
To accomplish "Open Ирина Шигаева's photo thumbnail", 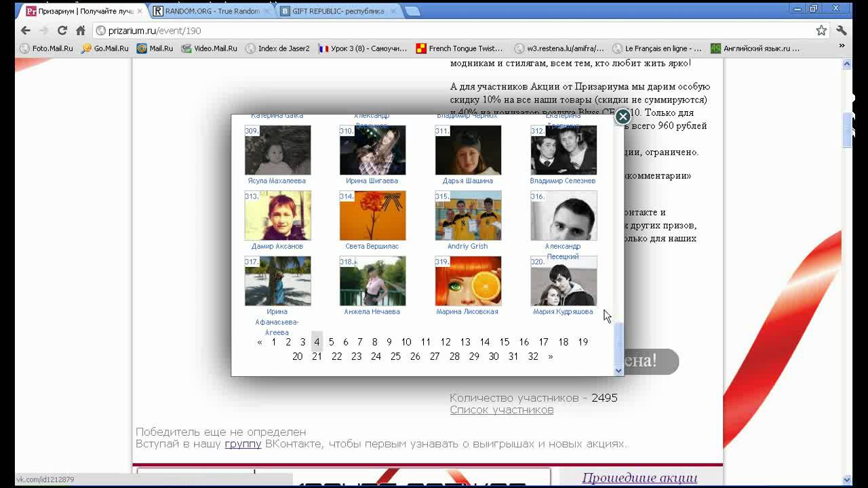I will (x=373, y=150).
